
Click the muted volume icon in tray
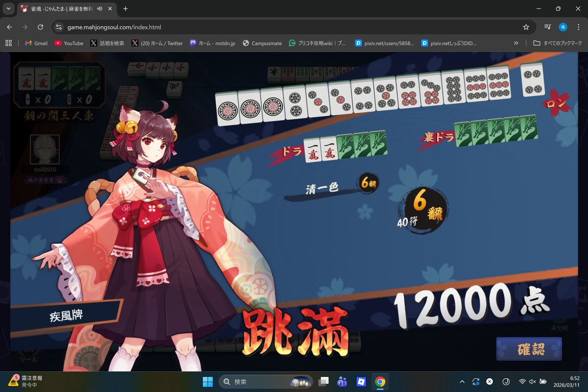[x=533, y=382]
